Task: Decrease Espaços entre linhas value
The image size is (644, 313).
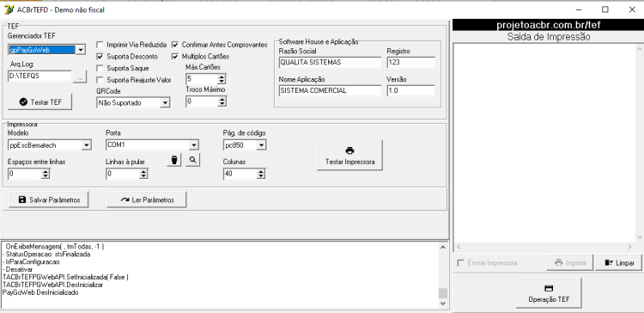Action: coord(46,176)
